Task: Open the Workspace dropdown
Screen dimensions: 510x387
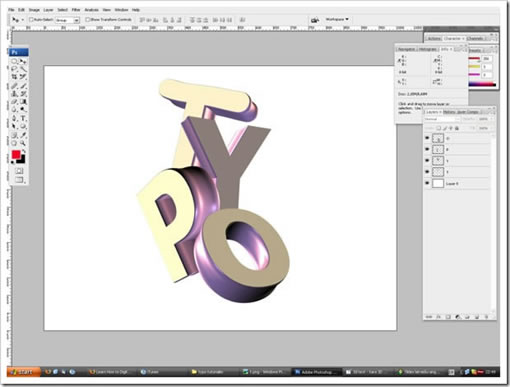Action: point(337,19)
